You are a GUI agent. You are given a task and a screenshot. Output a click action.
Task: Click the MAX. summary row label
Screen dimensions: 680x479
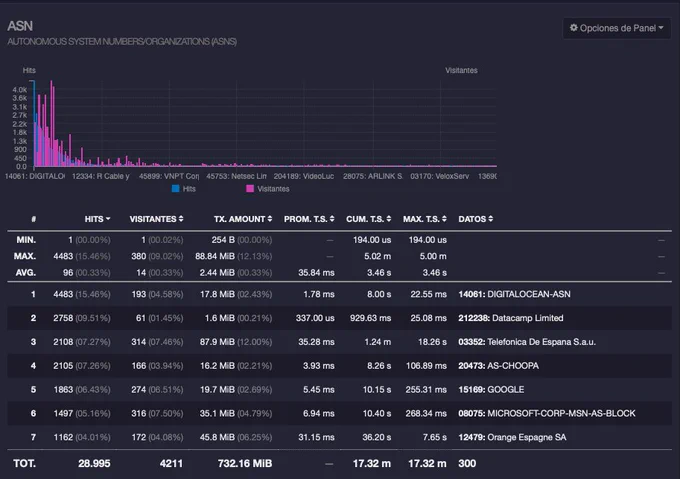(x=25, y=256)
